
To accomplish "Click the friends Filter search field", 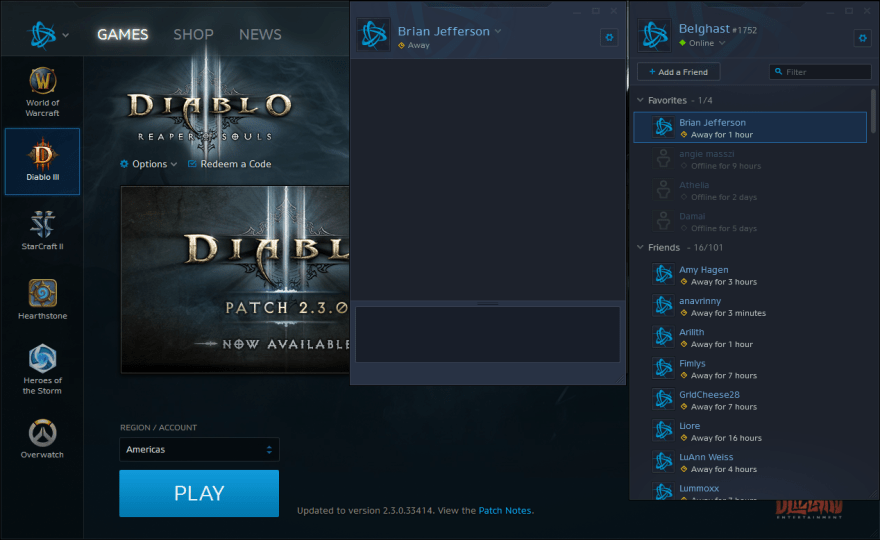I will point(821,72).
